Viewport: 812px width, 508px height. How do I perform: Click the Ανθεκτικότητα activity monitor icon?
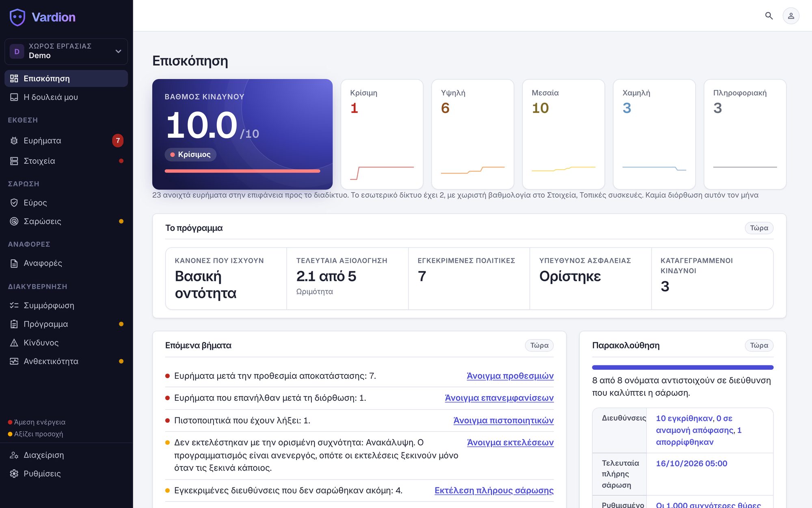pos(14,361)
